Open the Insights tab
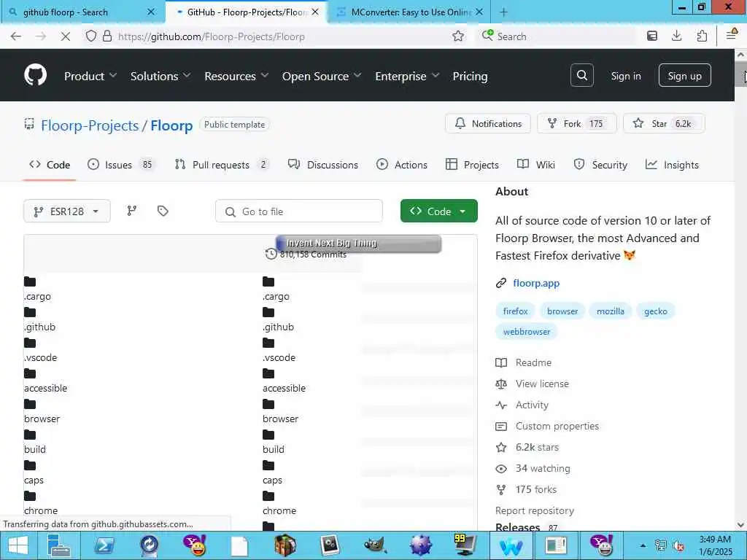 672,165
